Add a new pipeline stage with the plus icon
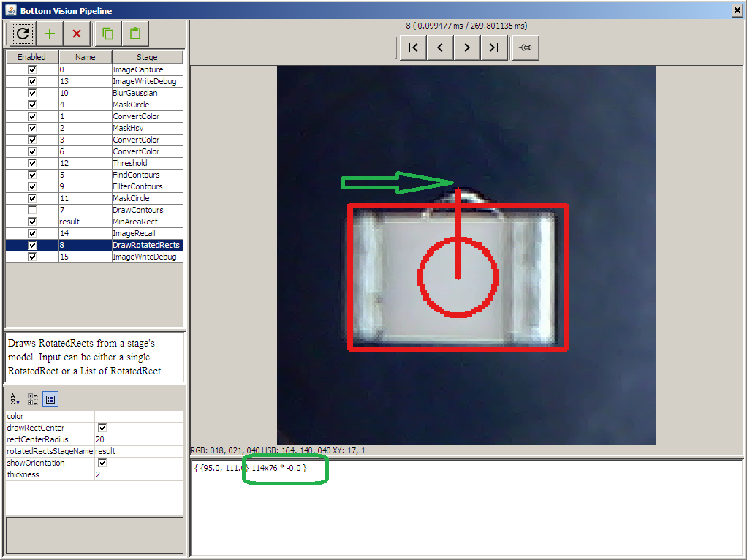Viewport: 747px width, 560px height. click(49, 34)
